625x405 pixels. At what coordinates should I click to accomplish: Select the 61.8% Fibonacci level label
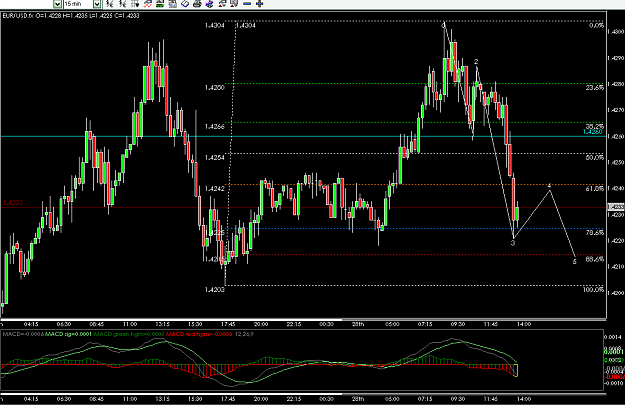(x=594, y=189)
